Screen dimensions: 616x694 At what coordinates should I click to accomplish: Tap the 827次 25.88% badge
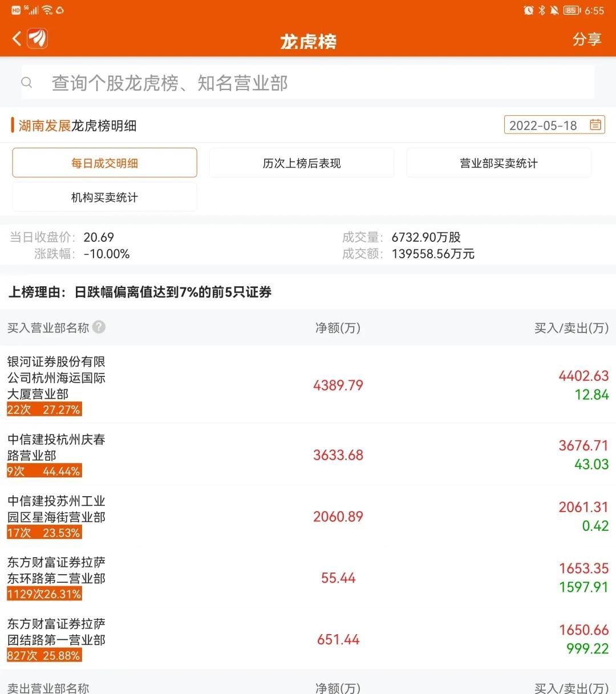point(44,656)
